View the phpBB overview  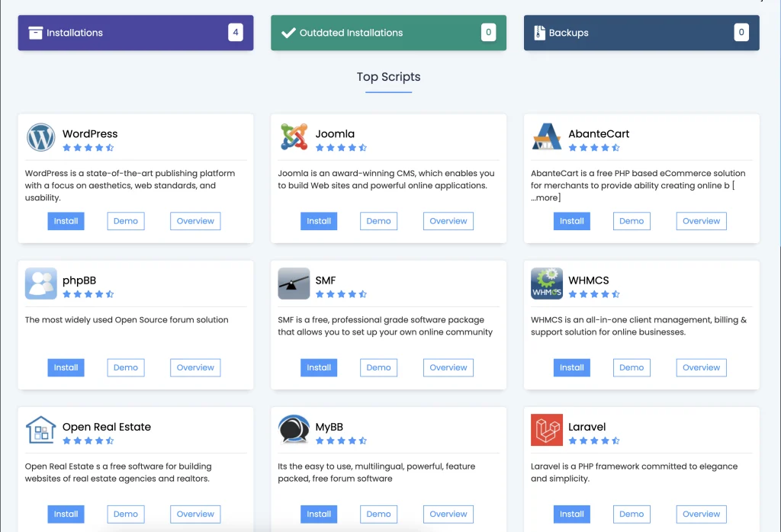195,367
